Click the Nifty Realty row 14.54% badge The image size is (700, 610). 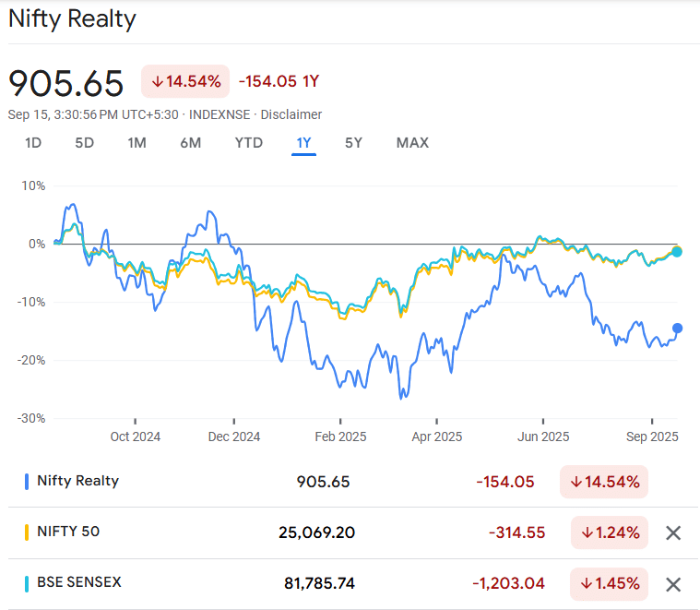604,482
